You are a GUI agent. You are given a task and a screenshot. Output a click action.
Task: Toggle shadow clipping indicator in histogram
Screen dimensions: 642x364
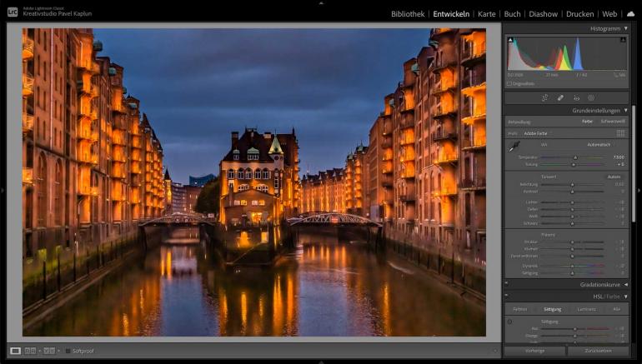509,40
